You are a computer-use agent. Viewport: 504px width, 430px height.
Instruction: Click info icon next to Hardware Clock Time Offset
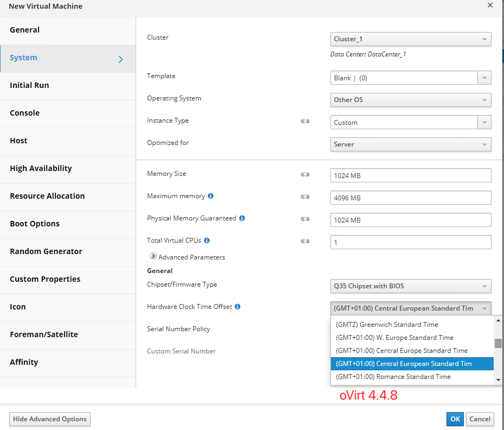click(x=238, y=307)
